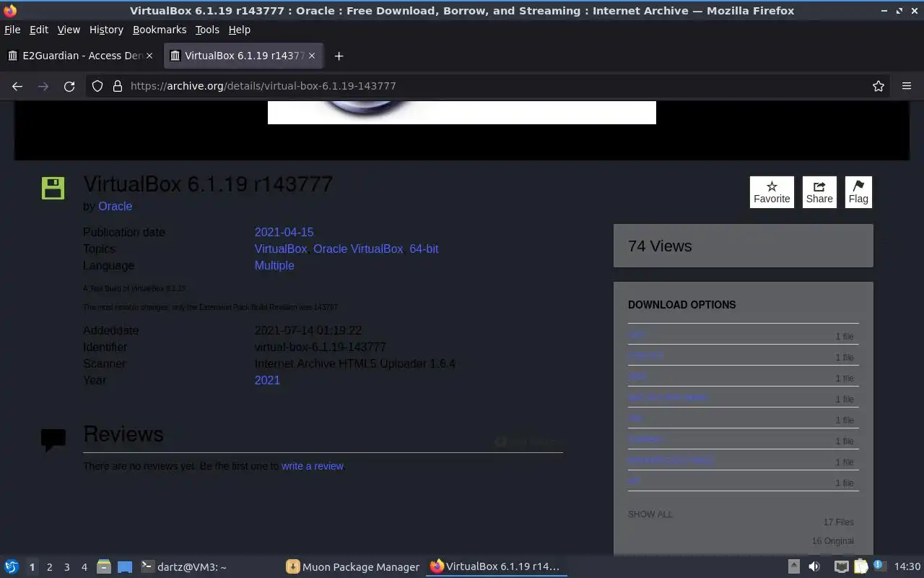
Task: Open Firefox hamburger application menu
Action: pyautogui.click(x=907, y=86)
